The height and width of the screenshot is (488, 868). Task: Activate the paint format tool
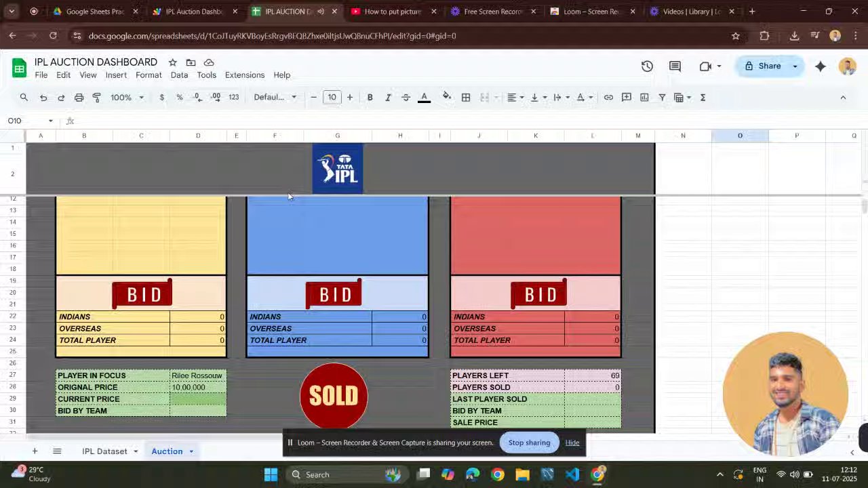pos(96,98)
